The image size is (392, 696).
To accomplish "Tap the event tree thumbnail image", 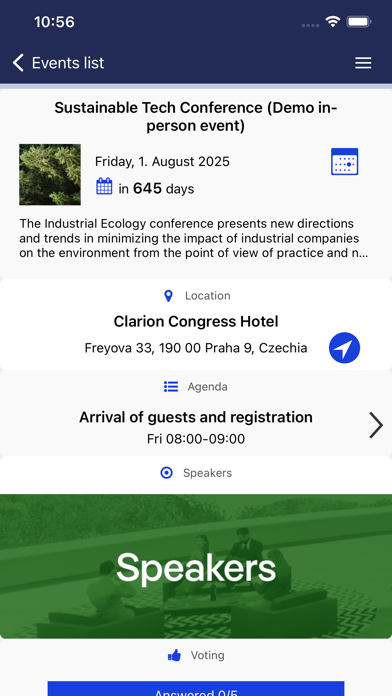I will click(50, 174).
